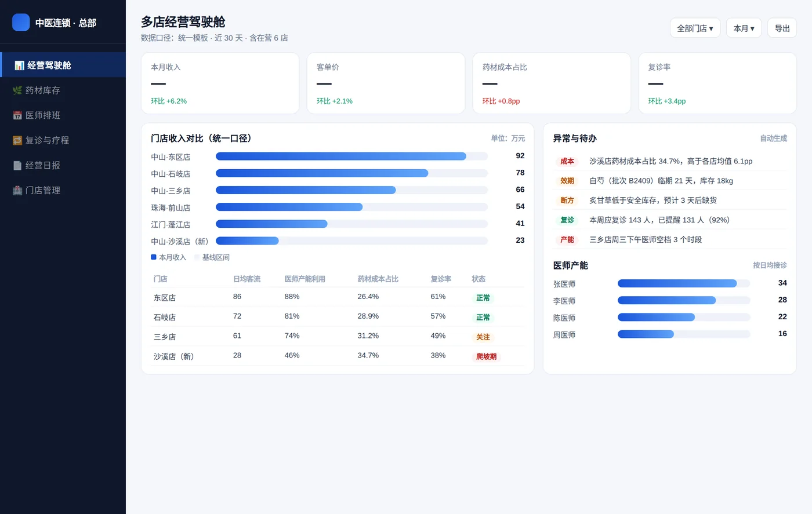Click the 张医师 capacity bar

pos(677,283)
